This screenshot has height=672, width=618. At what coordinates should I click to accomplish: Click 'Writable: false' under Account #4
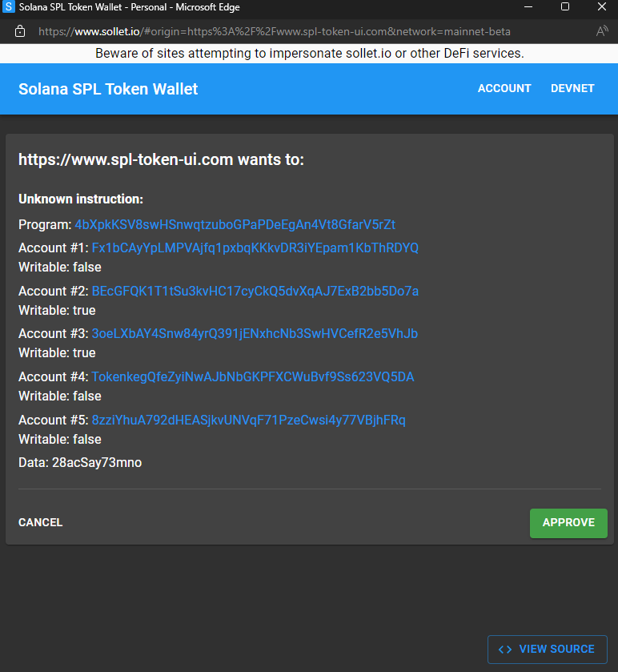point(60,396)
